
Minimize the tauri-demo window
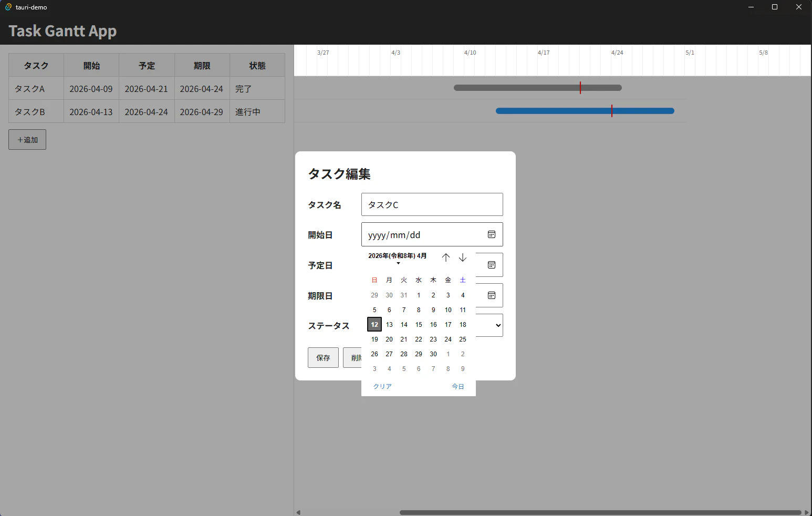point(751,7)
